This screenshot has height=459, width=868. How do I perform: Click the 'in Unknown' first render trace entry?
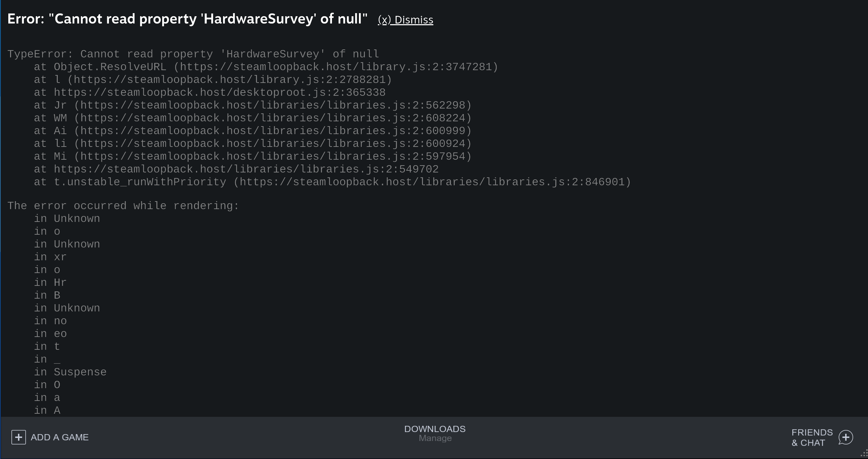67,218
